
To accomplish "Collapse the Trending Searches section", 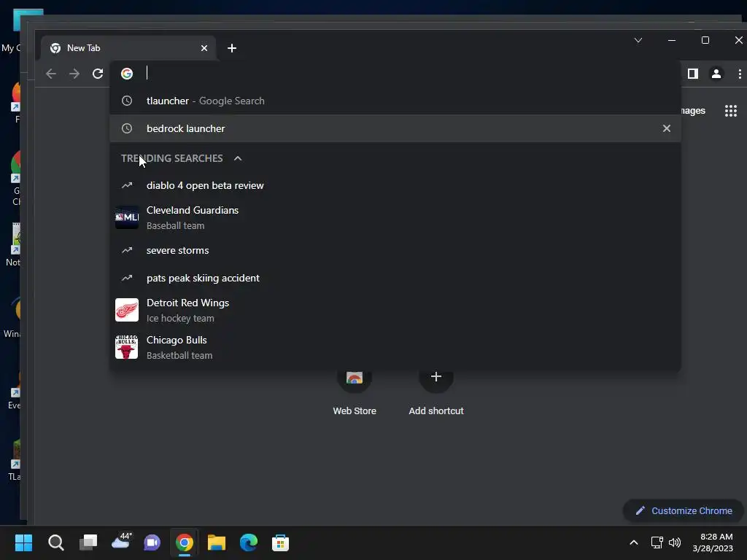I will point(238,158).
